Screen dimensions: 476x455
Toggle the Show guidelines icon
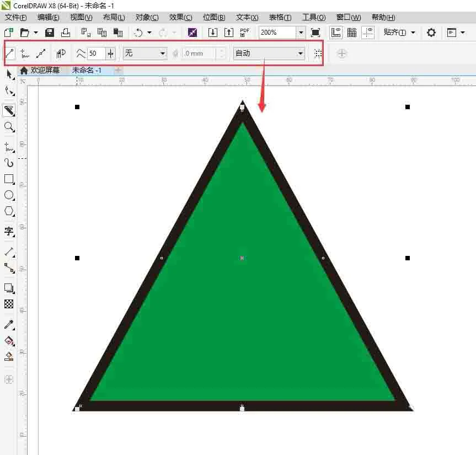coord(368,33)
